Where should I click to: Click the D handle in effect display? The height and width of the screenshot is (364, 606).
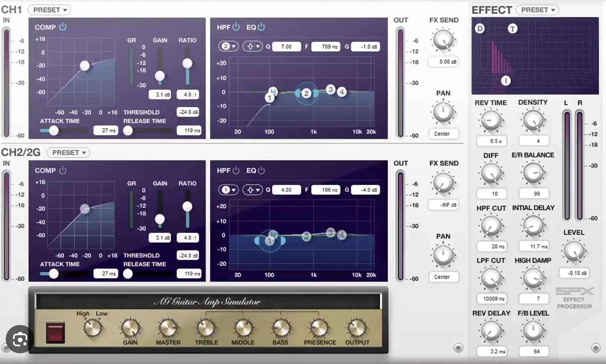[480, 29]
